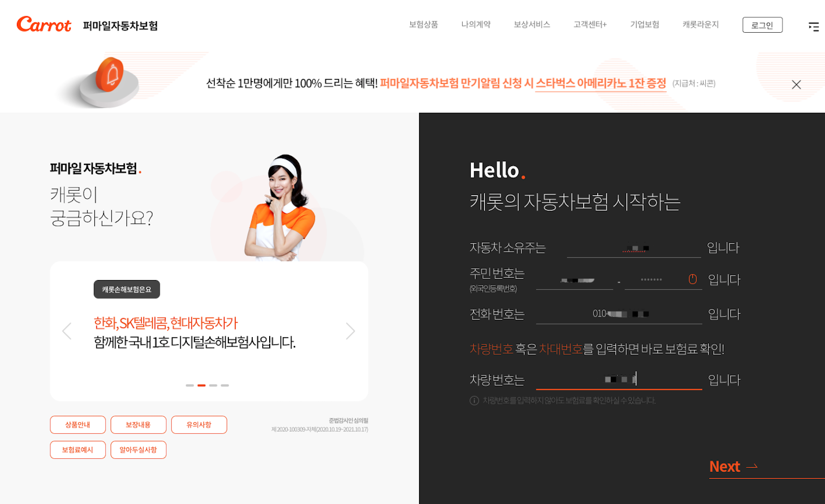Open 보험상품 menu
Screen dimensions: 825x504
(x=423, y=25)
